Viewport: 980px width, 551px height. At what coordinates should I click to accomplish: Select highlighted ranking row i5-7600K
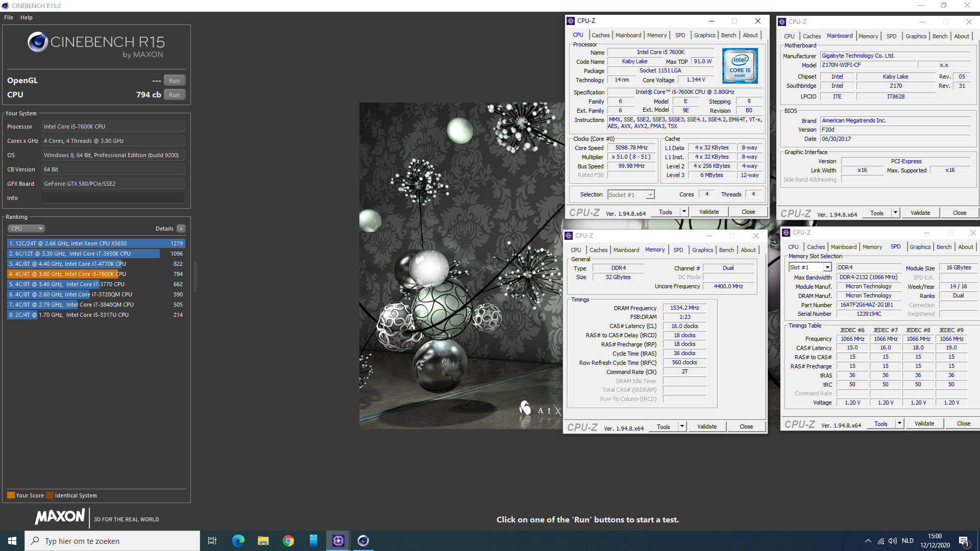click(96, 274)
